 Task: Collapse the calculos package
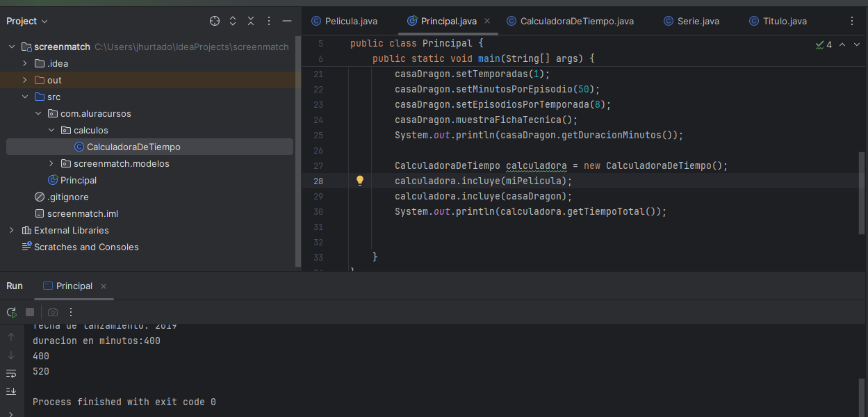point(51,131)
